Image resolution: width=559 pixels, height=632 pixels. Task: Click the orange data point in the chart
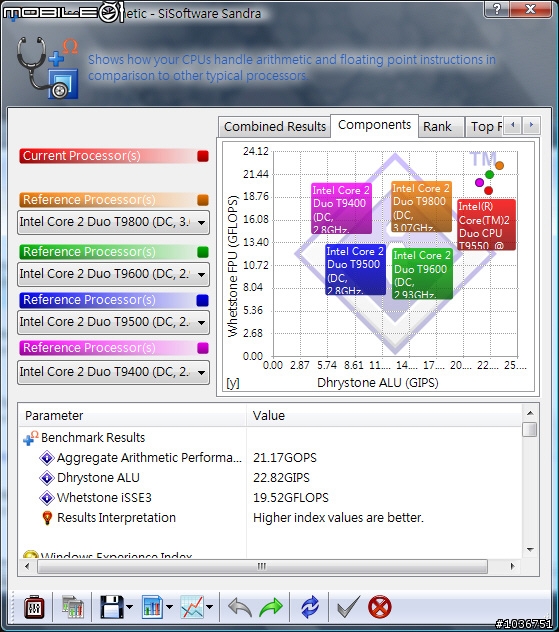(499, 165)
